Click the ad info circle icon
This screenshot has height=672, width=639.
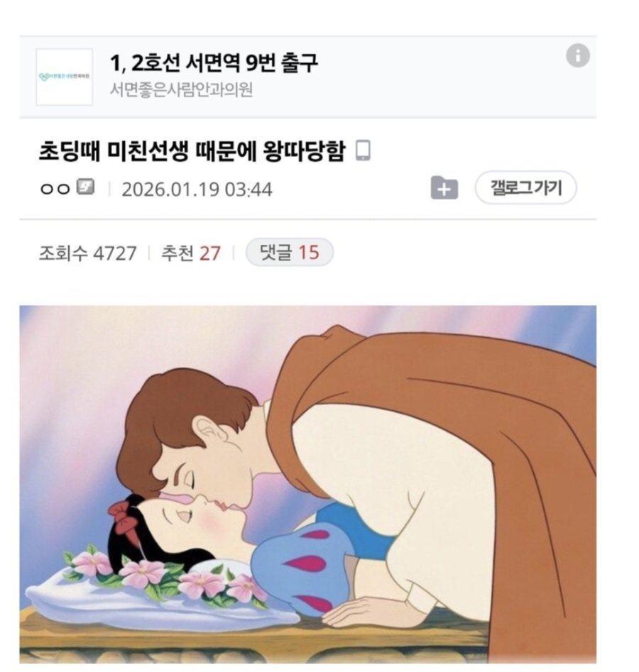pos(577,56)
